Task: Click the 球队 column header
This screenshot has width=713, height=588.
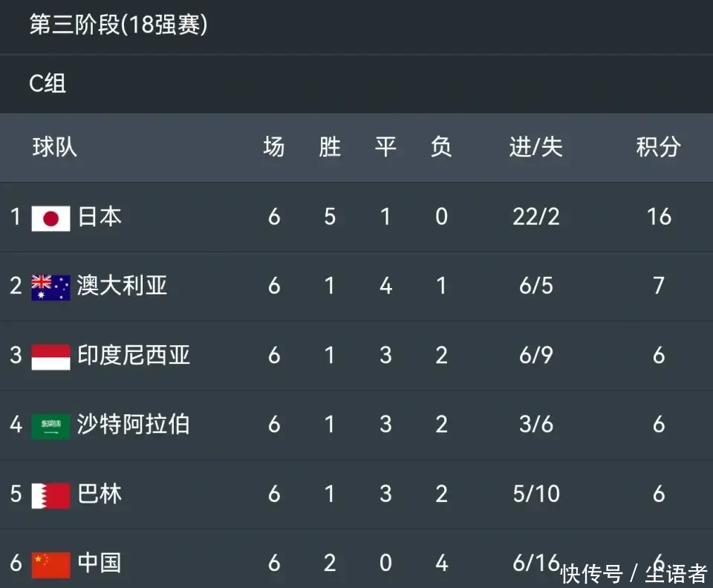Action: pos(54,147)
